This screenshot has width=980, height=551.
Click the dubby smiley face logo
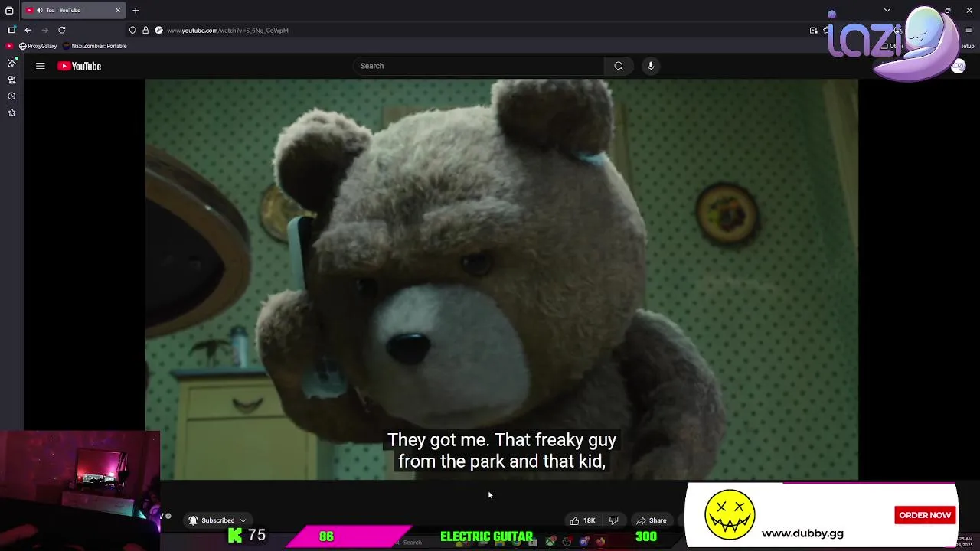click(730, 515)
